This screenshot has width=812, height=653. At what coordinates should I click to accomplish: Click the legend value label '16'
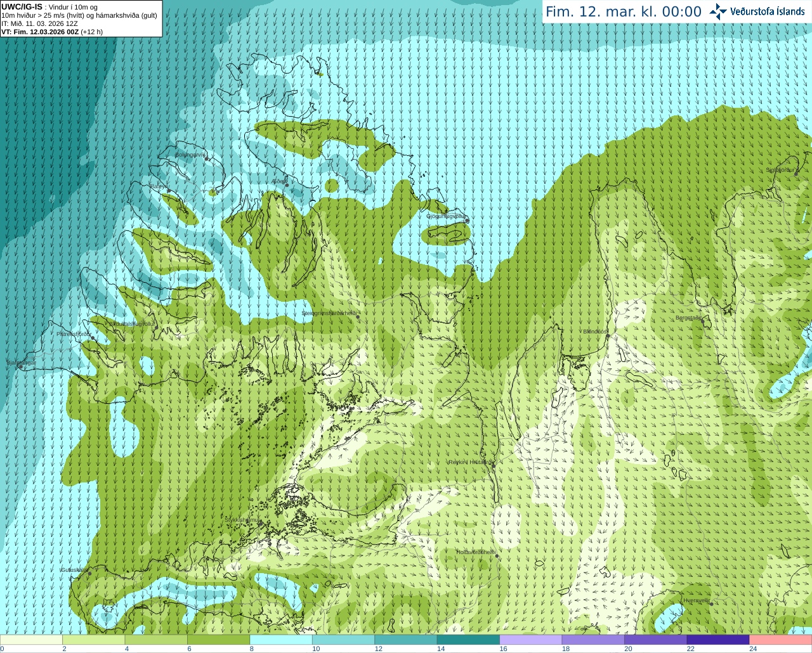(x=503, y=649)
